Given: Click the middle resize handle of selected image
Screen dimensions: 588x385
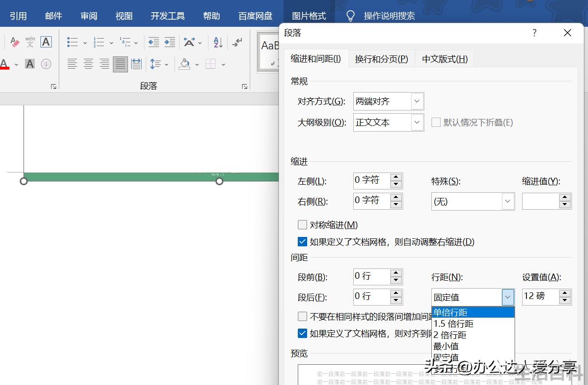Looking at the screenshot, I should point(219,181).
